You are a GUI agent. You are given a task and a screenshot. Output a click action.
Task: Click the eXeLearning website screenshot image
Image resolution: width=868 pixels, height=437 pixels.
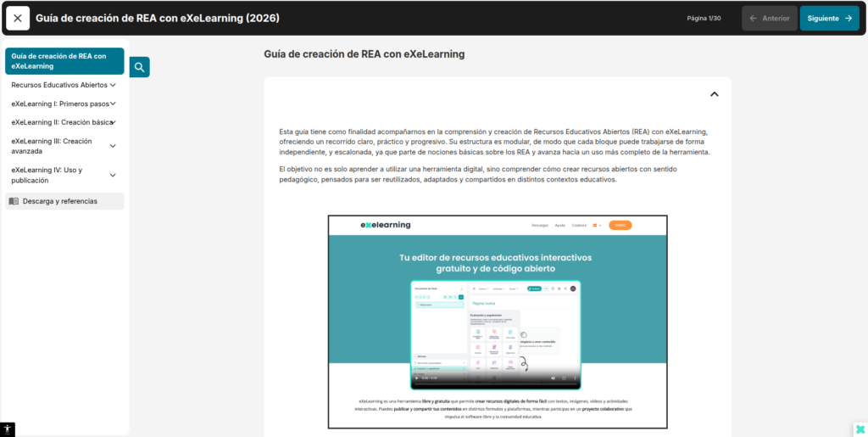point(497,322)
